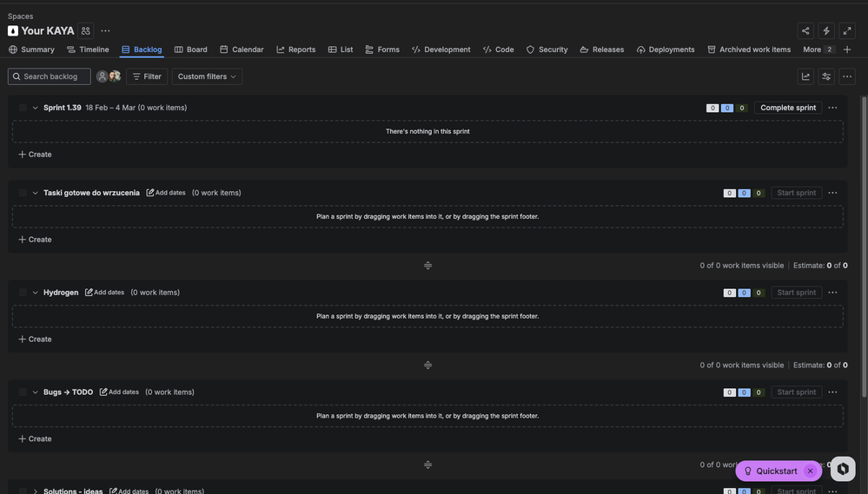Expand the Solutions - ideas section
This screenshot has height=494, width=868.
[35, 491]
